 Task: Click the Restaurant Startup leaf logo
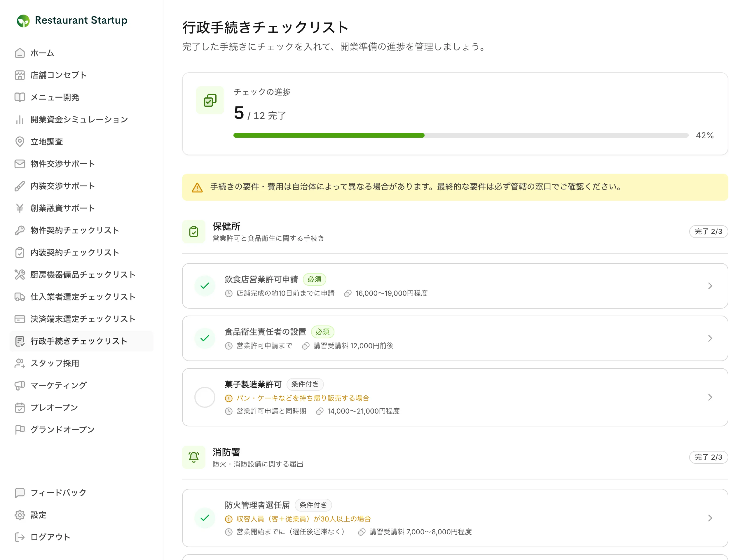pos(23,21)
